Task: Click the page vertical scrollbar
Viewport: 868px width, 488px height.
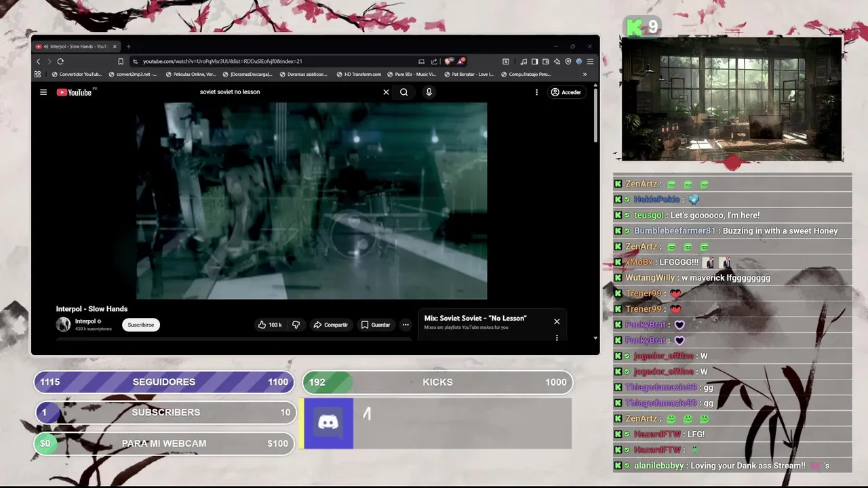Action: 595,115
